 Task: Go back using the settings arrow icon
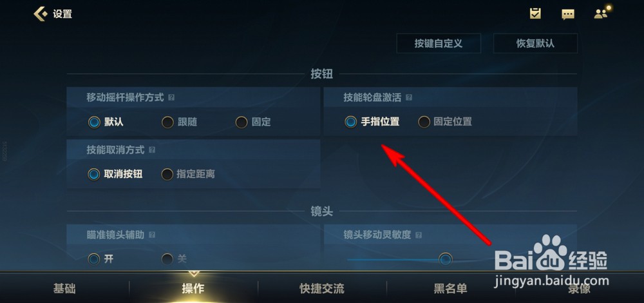[x=40, y=14]
